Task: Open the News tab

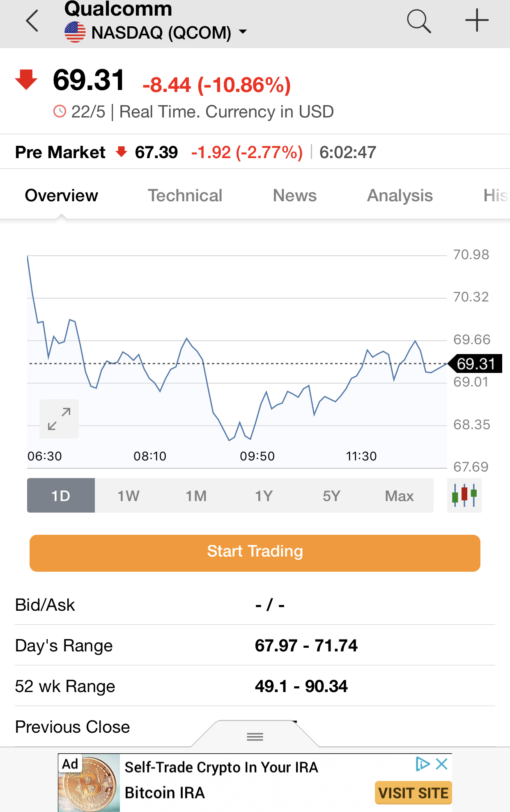Action: [x=295, y=196]
